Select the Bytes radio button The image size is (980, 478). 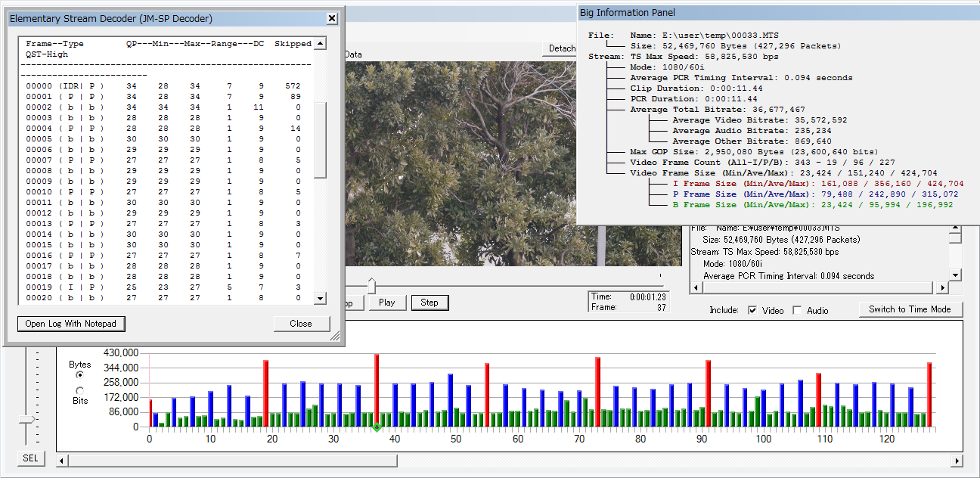(80, 375)
